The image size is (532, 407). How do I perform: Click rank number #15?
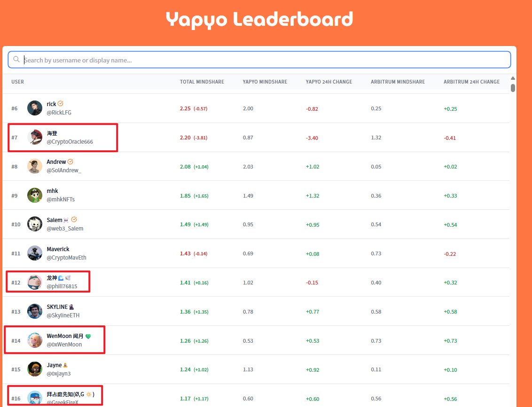[16, 369]
